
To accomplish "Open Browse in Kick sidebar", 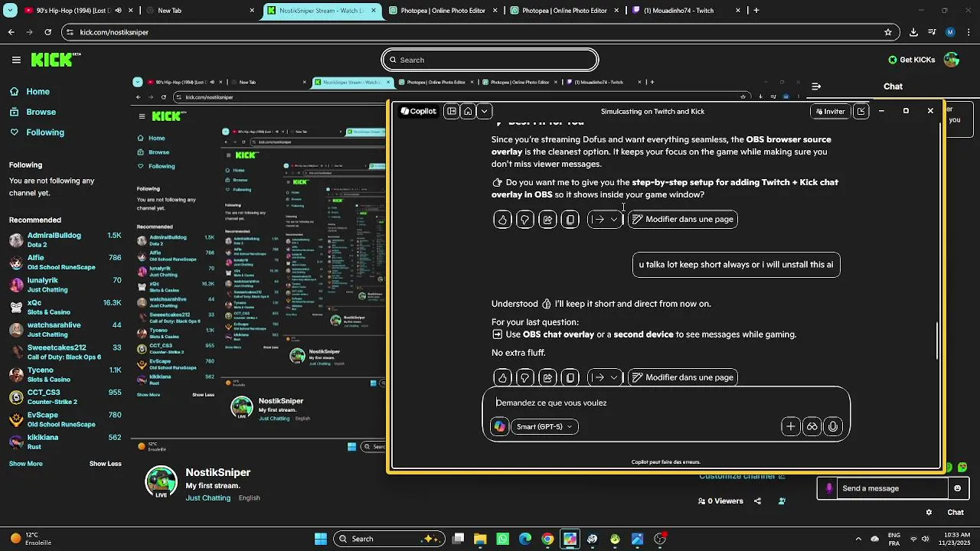I will tap(33, 112).
